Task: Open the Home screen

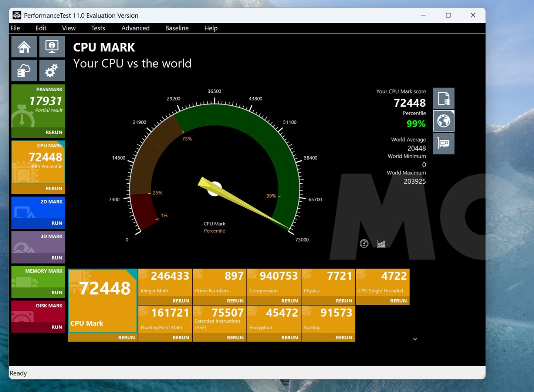Action: pos(24,47)
